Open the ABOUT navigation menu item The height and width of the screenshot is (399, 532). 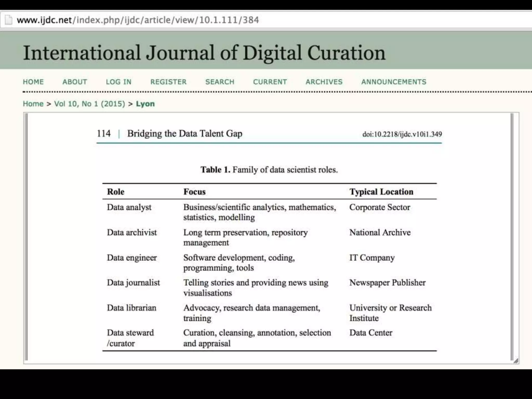tap(75, 82)
